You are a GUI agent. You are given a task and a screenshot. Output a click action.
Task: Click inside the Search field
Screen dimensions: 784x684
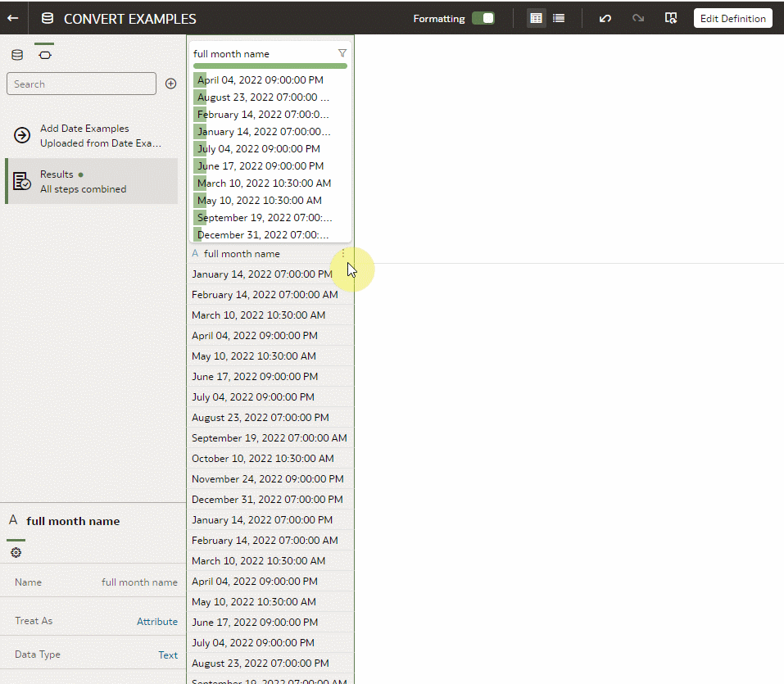[81, 83]
